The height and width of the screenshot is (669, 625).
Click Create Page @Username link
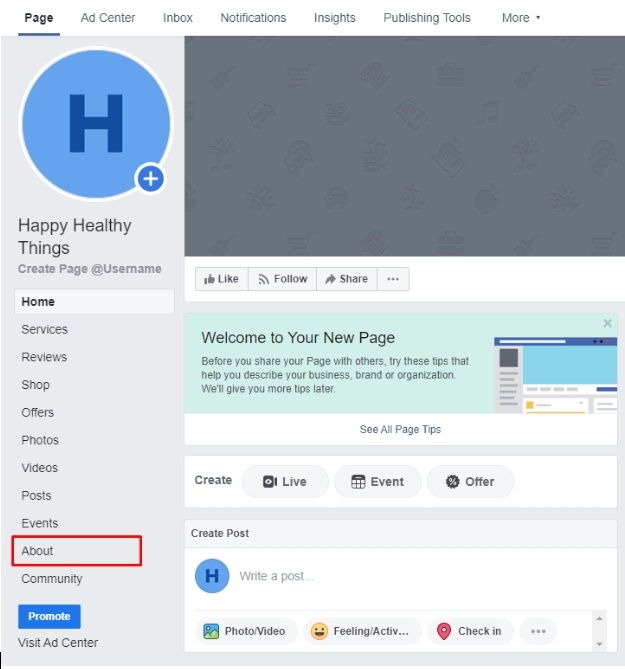click(90, 269)
